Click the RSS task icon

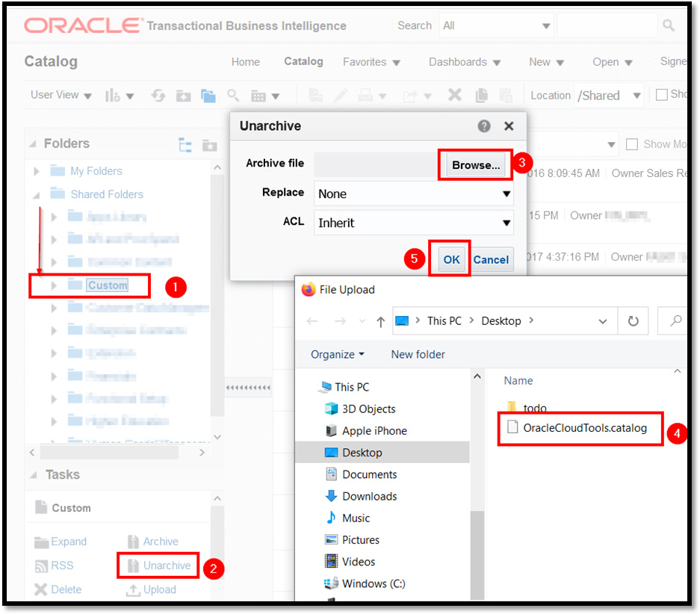41,565
